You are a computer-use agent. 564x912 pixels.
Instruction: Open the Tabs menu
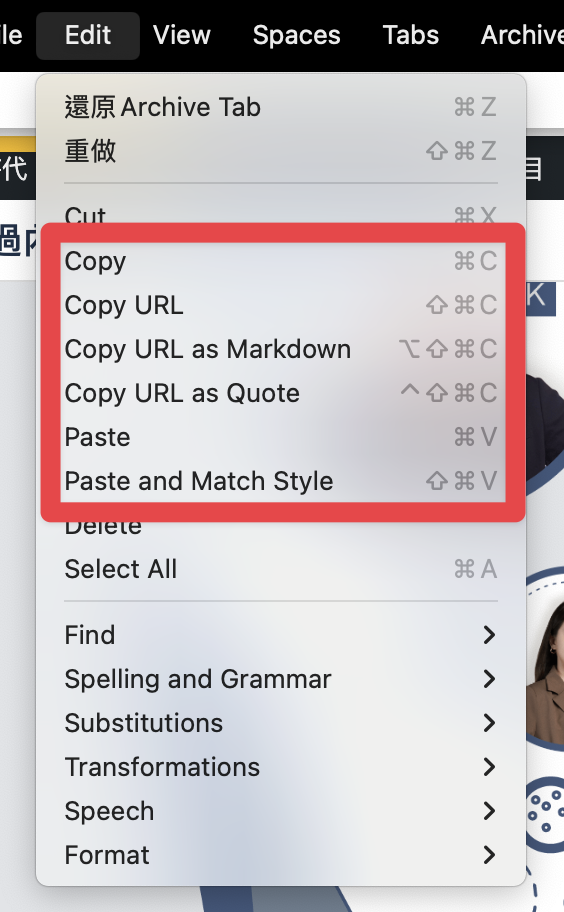tap(410, 35)
